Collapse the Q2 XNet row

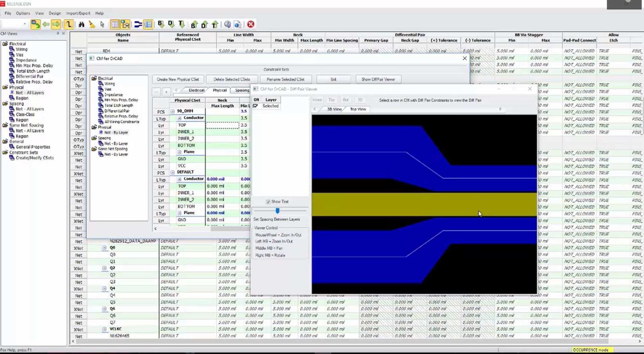(x=104, y=268)
